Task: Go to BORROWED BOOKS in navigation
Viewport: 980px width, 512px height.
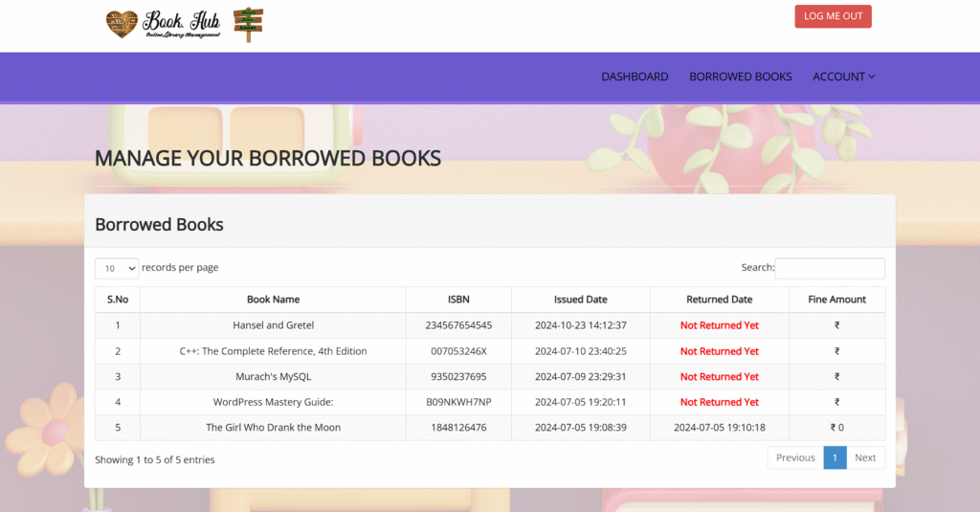Action: [x=740, y=77]
